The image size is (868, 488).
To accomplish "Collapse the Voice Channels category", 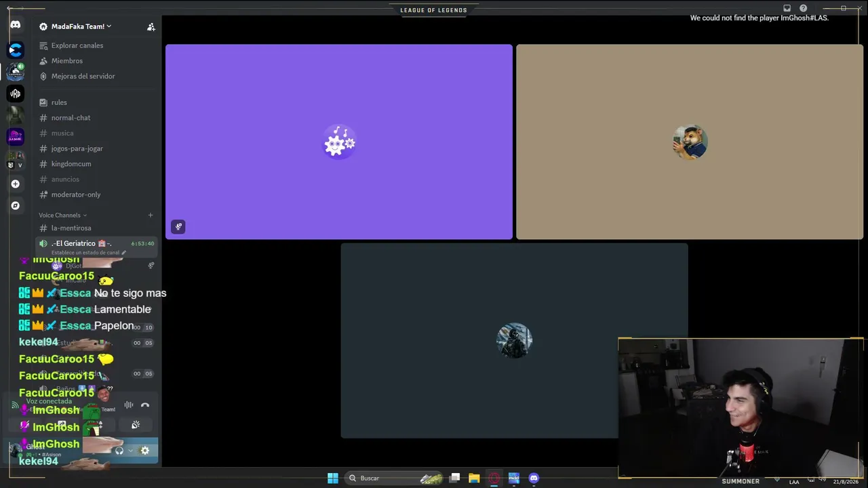I will (x=62, y=215).
